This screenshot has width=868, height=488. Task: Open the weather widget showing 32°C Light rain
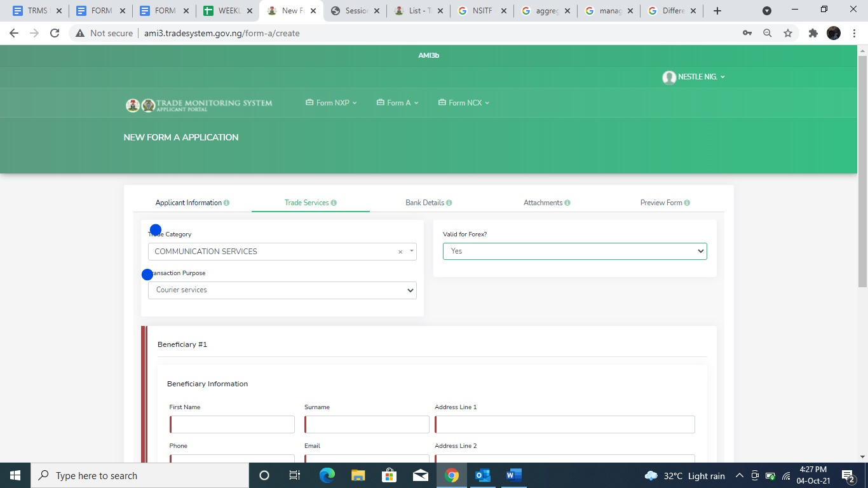pos(684,476)
